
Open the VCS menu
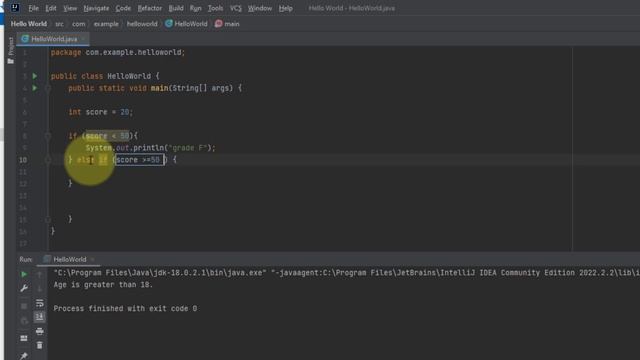236,8
